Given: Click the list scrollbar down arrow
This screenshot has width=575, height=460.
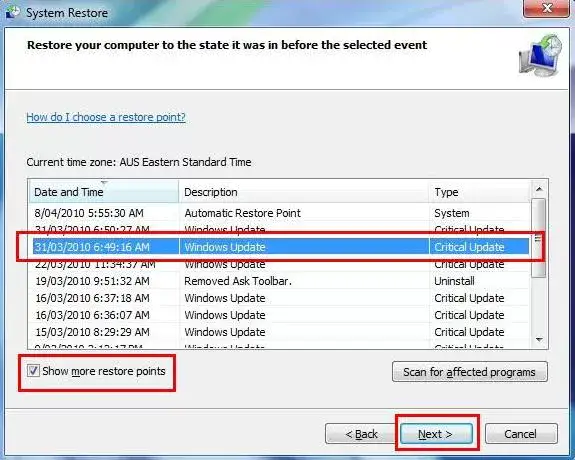Looking at the screenshot, I should 539,340.
